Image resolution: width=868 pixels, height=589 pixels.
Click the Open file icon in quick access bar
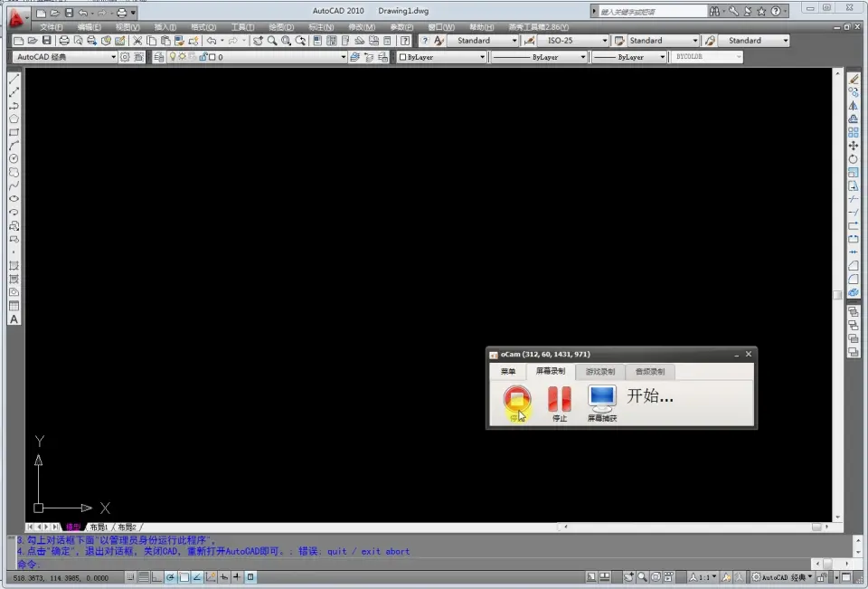point(55,12)
